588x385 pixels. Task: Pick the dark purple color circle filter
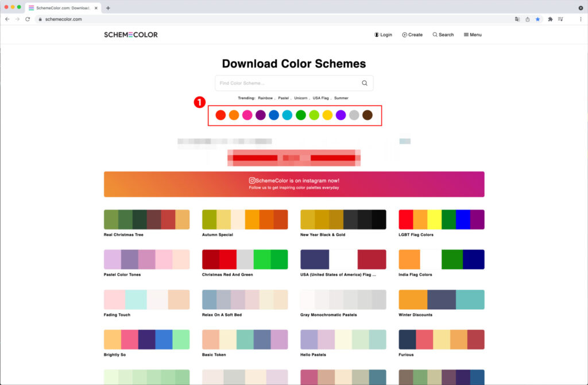tap(261, 115)
